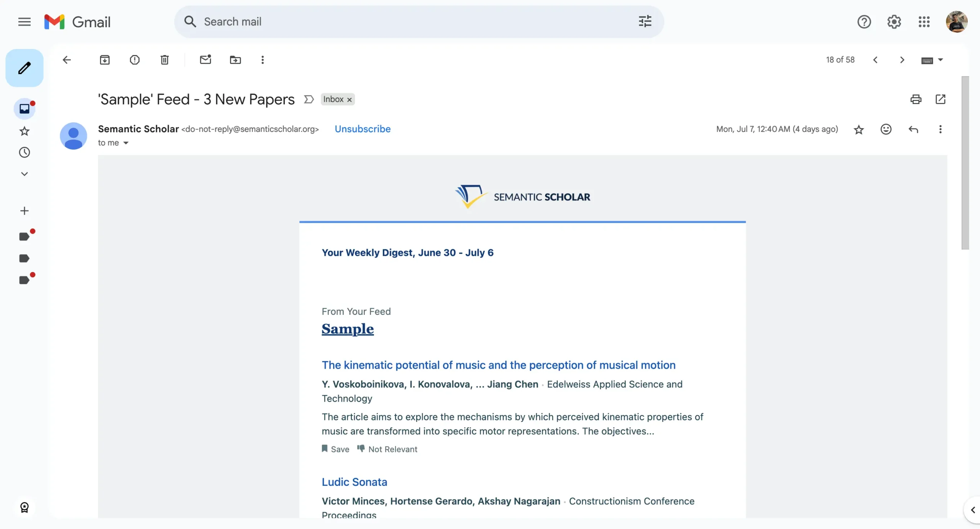The width and height of the screenshot is (980, 529).
Task: Click the sender avatar
Action: 73,136
